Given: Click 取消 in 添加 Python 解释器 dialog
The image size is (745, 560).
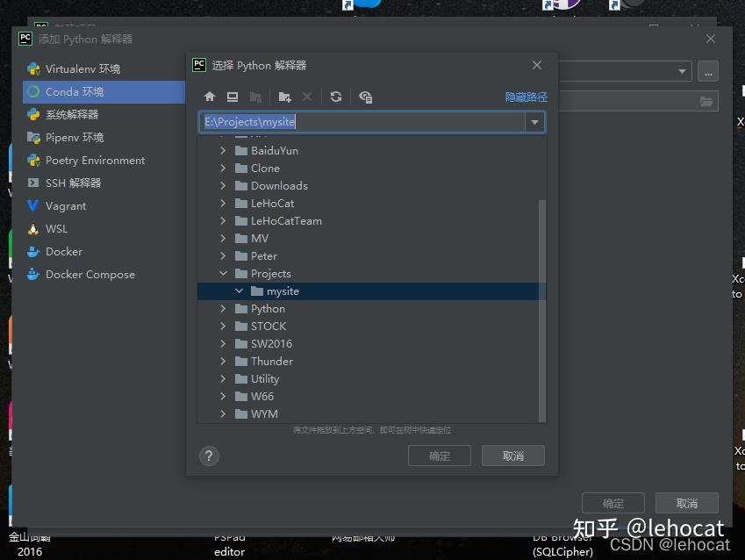Looking at the screenshot, I should coord(687,503).
